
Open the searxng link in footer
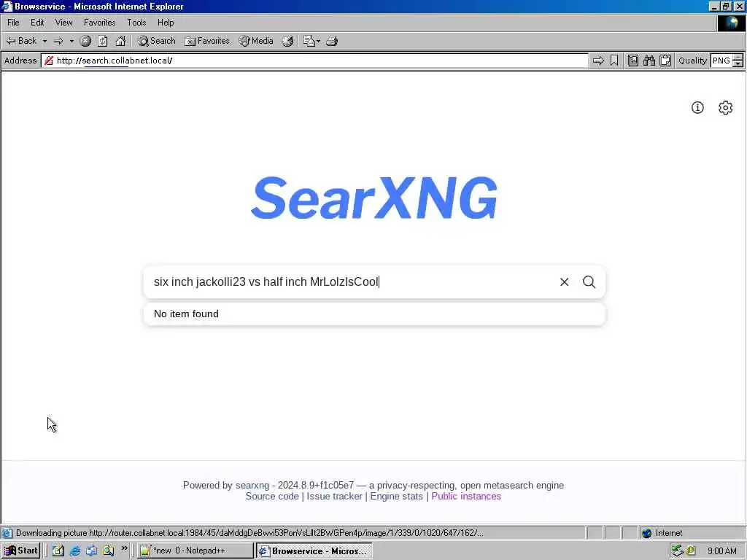pyautogui.click(x=252, y=485)
